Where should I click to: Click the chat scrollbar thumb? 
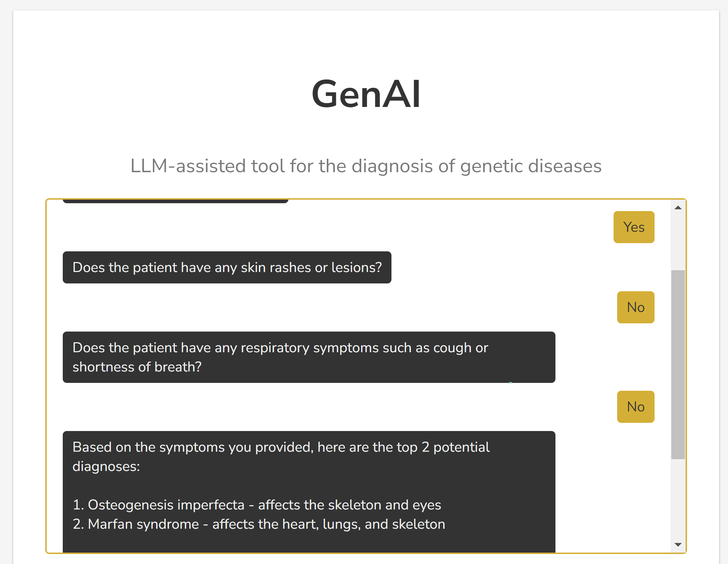pos(678,364)
